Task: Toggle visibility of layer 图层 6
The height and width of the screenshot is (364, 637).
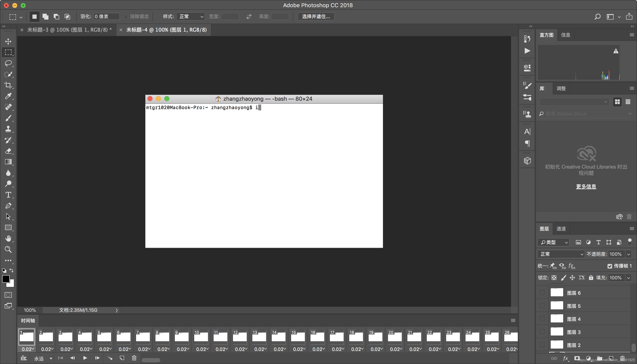Action: click(x=542, y=292)
